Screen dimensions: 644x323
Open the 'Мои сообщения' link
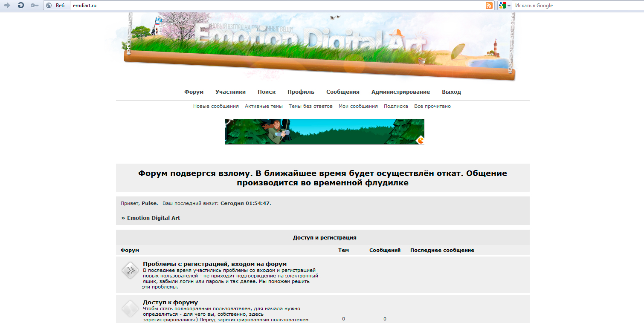(358, 107)
